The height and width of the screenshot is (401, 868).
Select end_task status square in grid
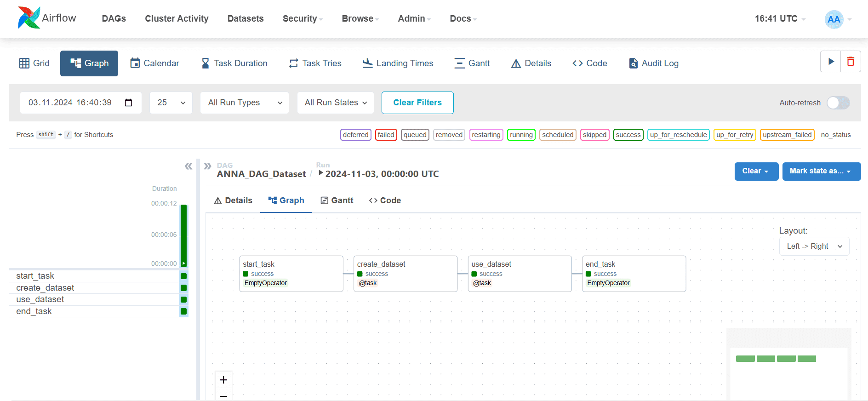pos(183,311)
